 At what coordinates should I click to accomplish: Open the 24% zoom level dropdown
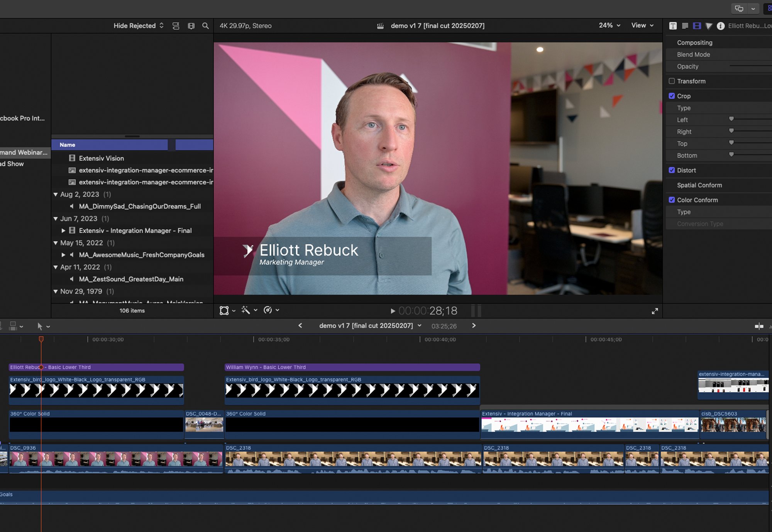click(609, 25)
